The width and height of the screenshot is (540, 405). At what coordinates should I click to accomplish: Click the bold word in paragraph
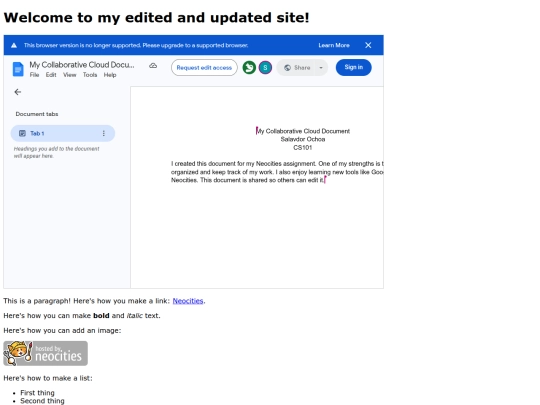coord(101,315)
